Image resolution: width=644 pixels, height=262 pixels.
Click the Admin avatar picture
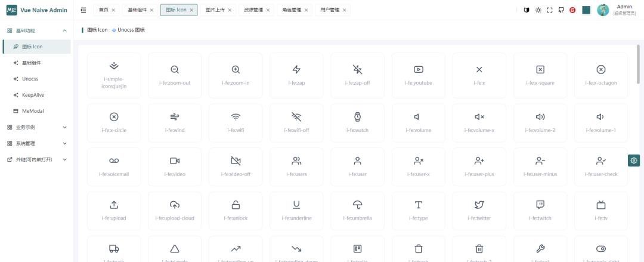603,10
